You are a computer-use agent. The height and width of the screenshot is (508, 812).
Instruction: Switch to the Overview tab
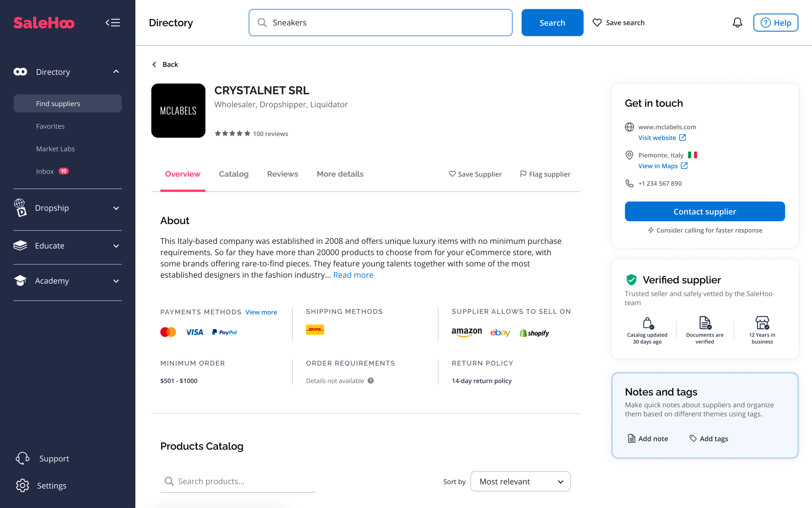click(182, 174)
